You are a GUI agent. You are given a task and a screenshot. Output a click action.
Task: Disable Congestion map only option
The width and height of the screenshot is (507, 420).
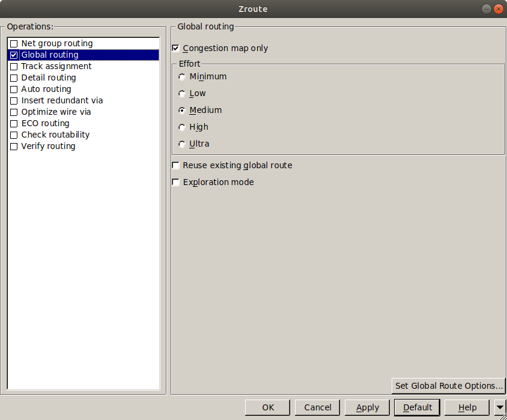175,48
